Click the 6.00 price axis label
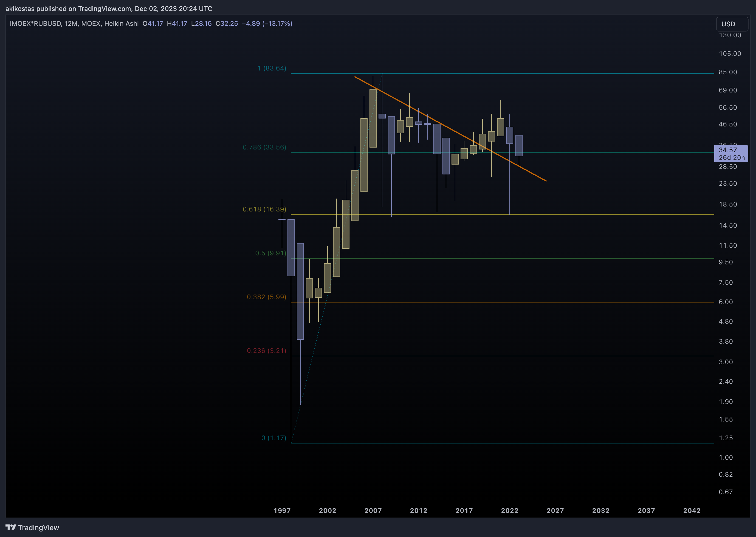 (726, 302)
